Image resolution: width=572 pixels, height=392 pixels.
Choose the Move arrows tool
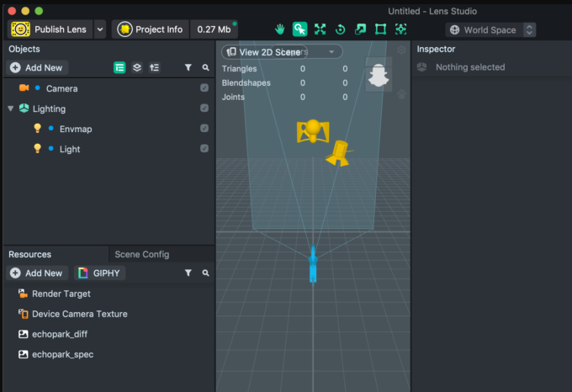click(320, 29)
